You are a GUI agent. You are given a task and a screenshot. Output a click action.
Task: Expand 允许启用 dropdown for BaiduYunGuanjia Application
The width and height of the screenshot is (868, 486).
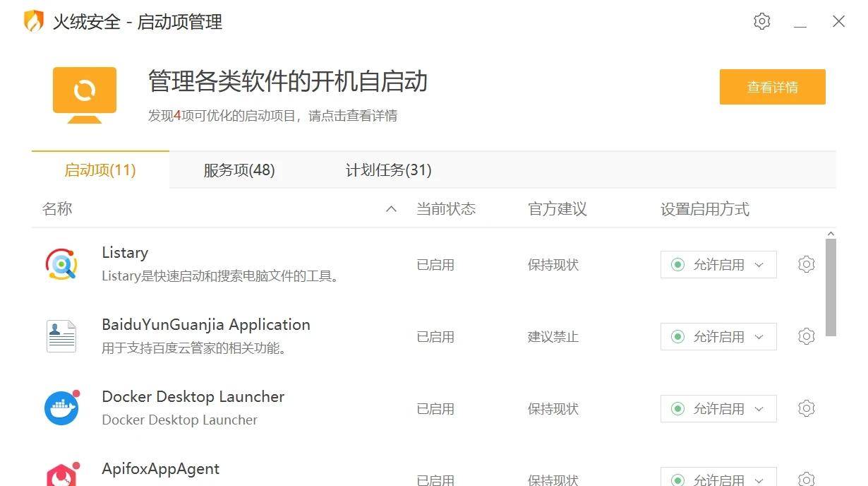759,337
